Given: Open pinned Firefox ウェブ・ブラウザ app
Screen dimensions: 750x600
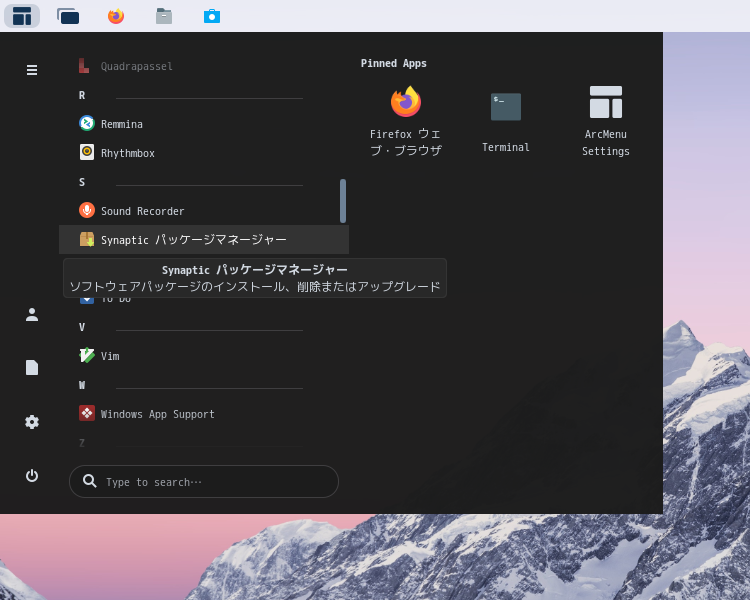Looking at the screenshot, I should pyautogui.click(x=406, y=121).
